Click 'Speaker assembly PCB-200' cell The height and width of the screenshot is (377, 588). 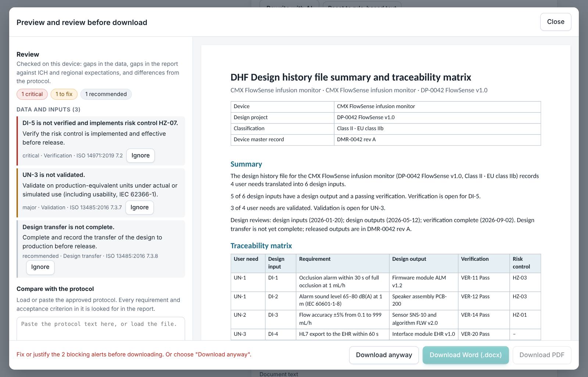(424, 301)
